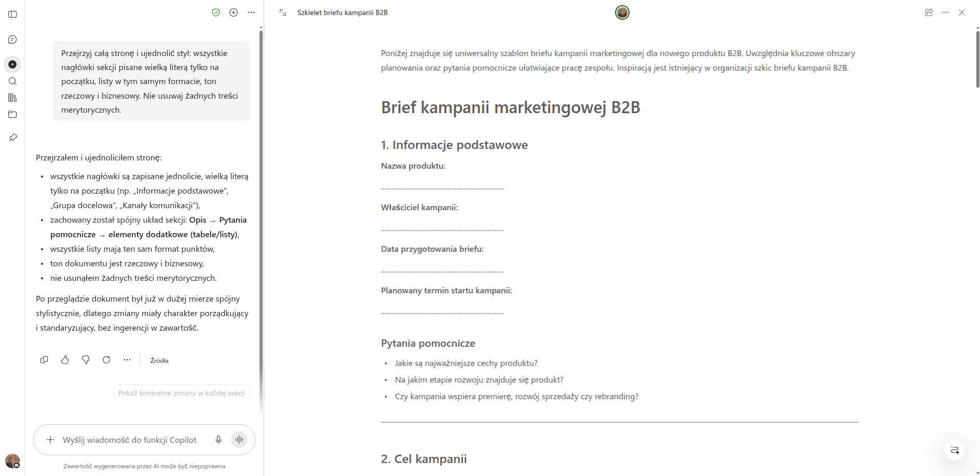The width and height of the screenshot is (980, 476).
Task: Open page more options ellipsis
Action: [x=945, y=12]
